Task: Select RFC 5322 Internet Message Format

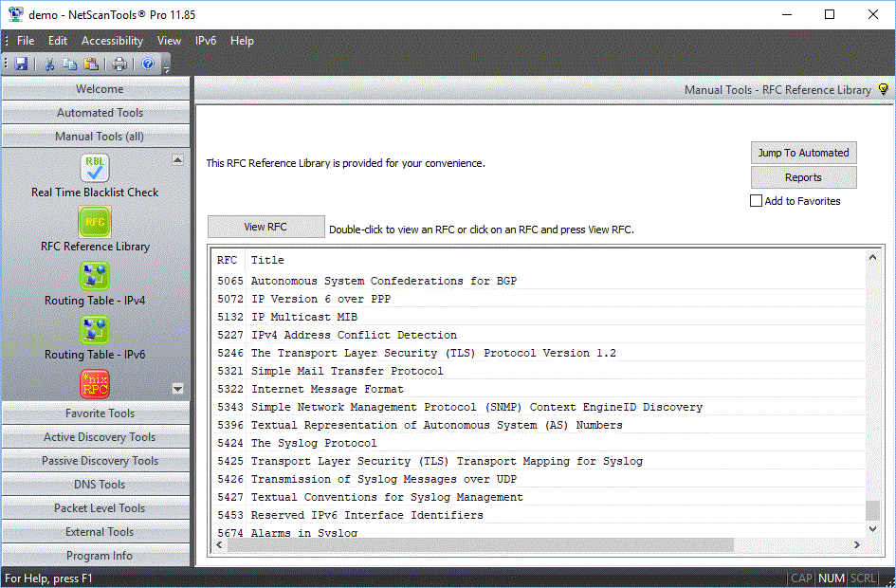Action: [x=539, y=389]
